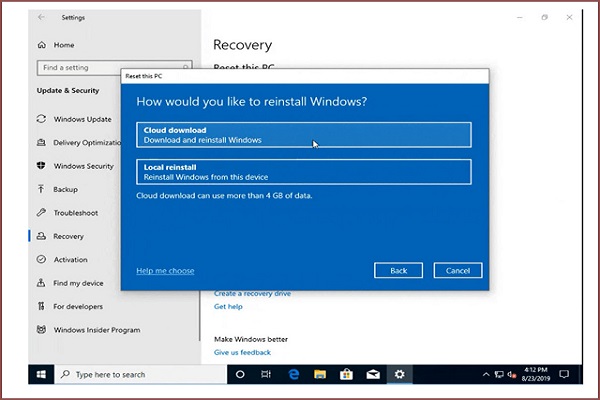600x400 pixels.
Task: Select Recovery in the sidebar
Action: pos(68,236)
